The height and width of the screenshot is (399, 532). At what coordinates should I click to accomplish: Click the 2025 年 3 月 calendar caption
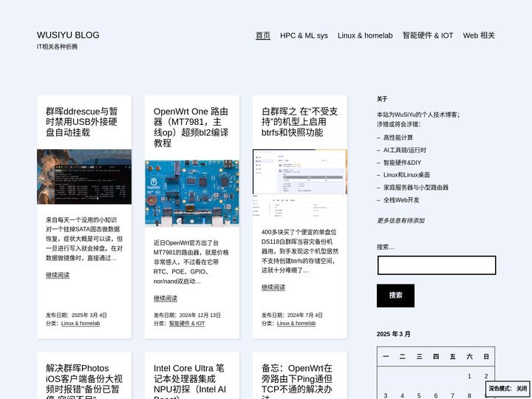[394, 334]
